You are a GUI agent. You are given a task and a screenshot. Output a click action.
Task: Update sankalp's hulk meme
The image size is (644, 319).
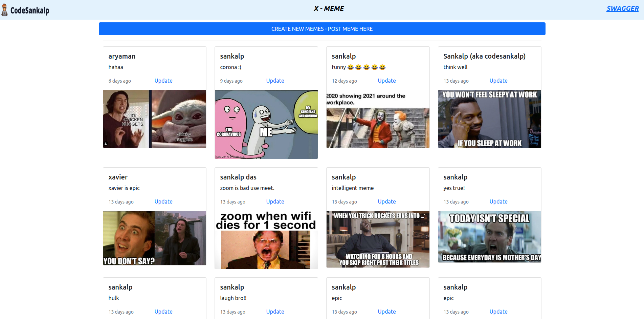163,312
